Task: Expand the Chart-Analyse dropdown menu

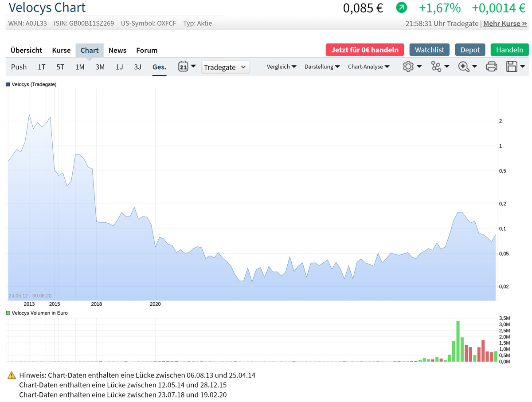Action: [369, 67]
